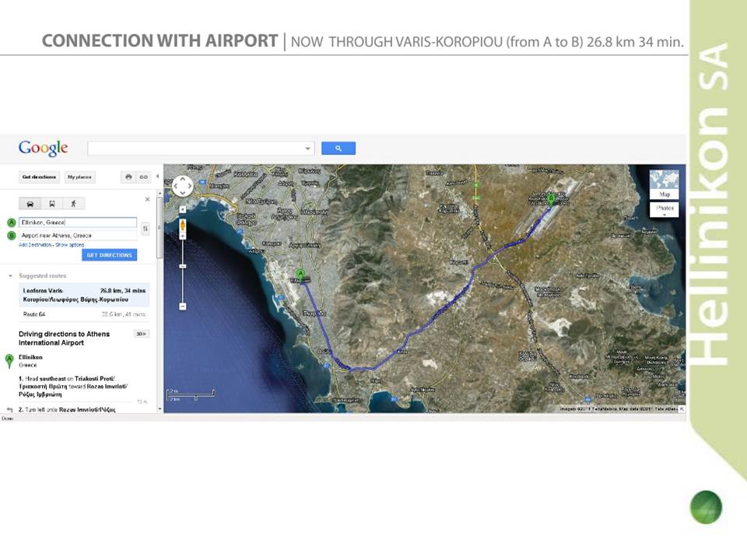Click the directions panel scrollbar
Viewport: 747px width, 560px height.
[x=160, y=229]
